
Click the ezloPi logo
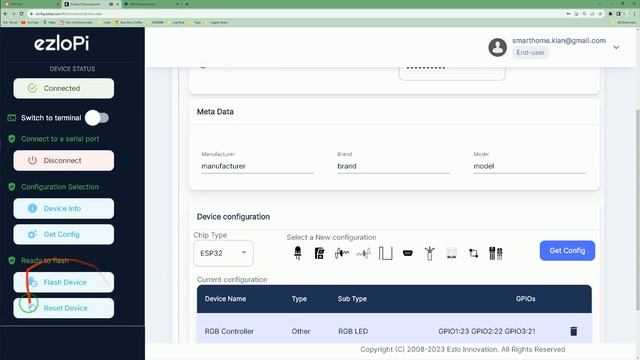[x=62, y=43]
